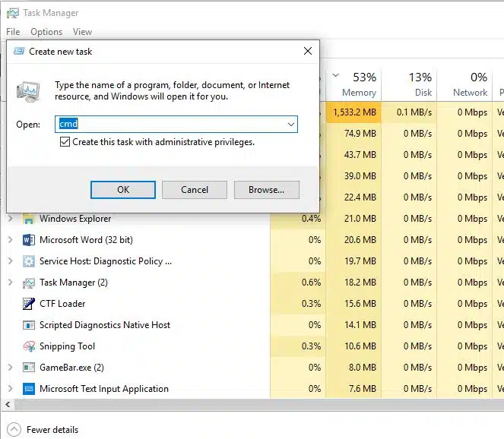Click the 20.6 MB memory value

(x=360, y=240)
